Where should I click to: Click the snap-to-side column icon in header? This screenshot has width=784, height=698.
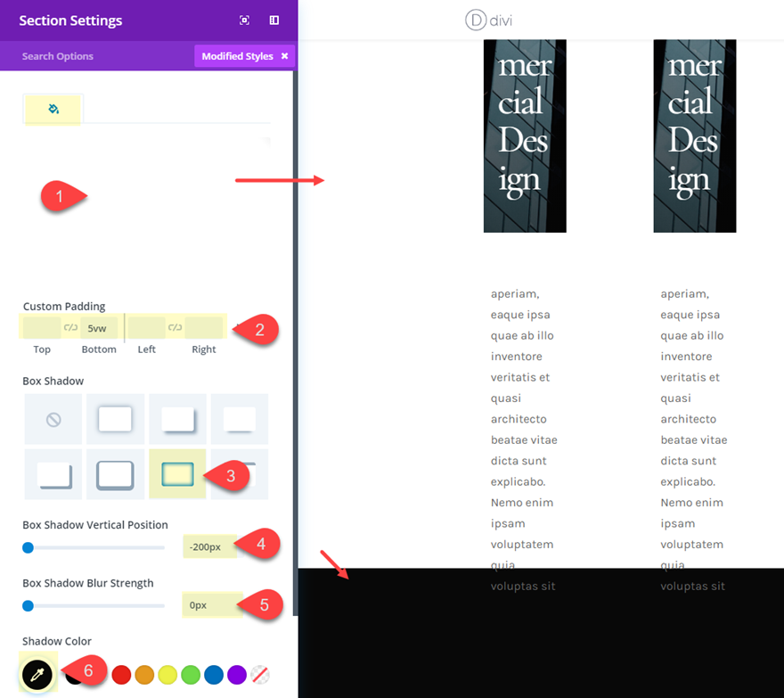tap(274, 21)
